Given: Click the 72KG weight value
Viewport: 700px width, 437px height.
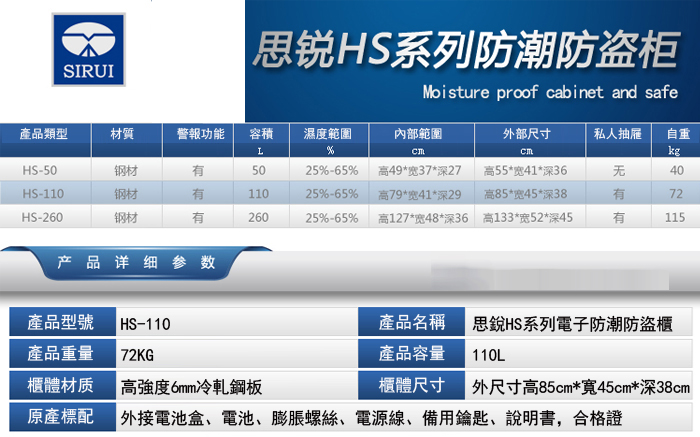Looking at the screenshot, I should (138, 355).
